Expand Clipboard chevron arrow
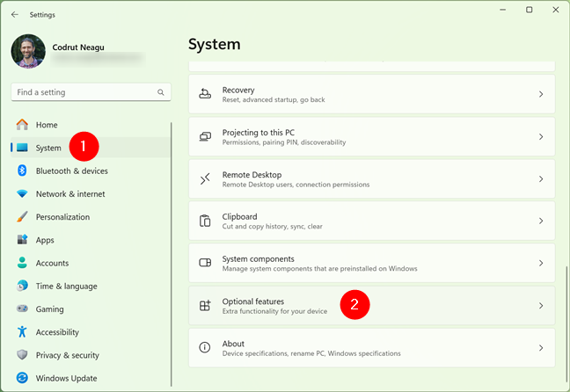 pos(541,221)
